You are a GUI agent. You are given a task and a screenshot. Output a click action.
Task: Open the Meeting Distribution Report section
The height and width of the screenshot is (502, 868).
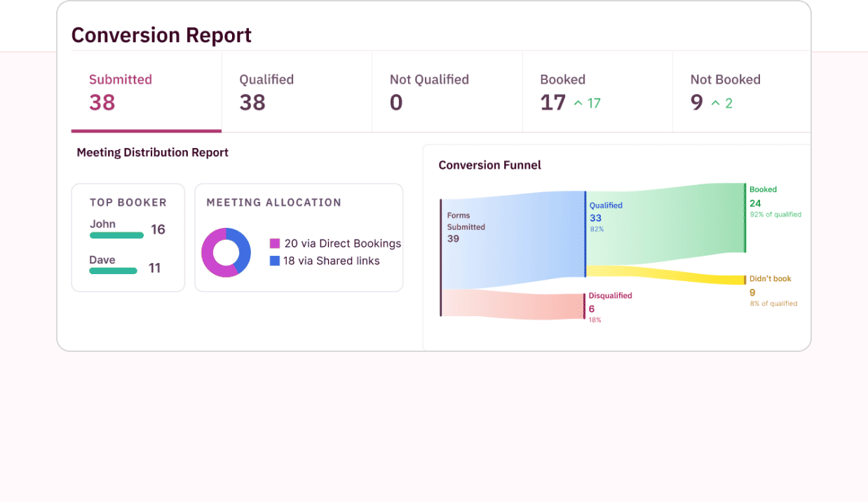(x=152, y=152)
